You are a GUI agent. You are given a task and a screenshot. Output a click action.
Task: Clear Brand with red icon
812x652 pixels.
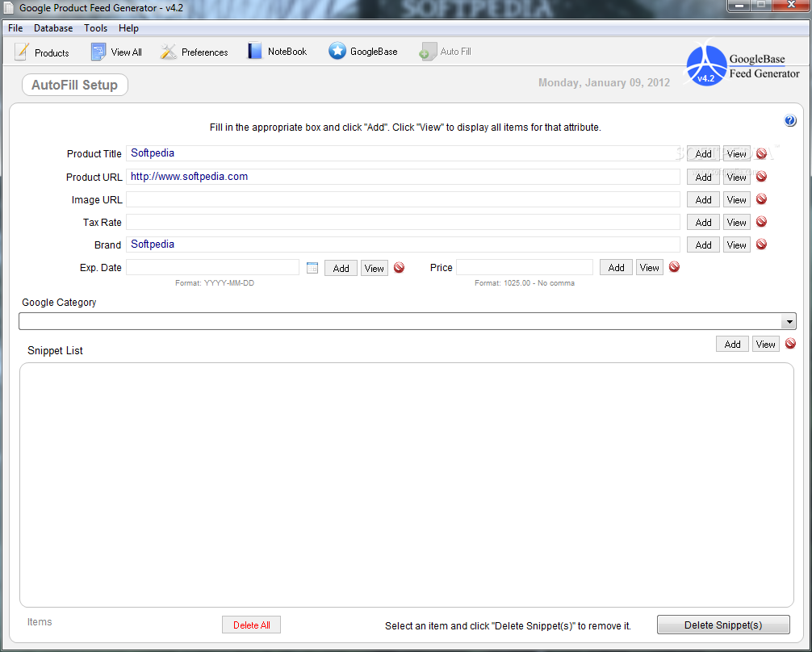click(x=761, y=244)
